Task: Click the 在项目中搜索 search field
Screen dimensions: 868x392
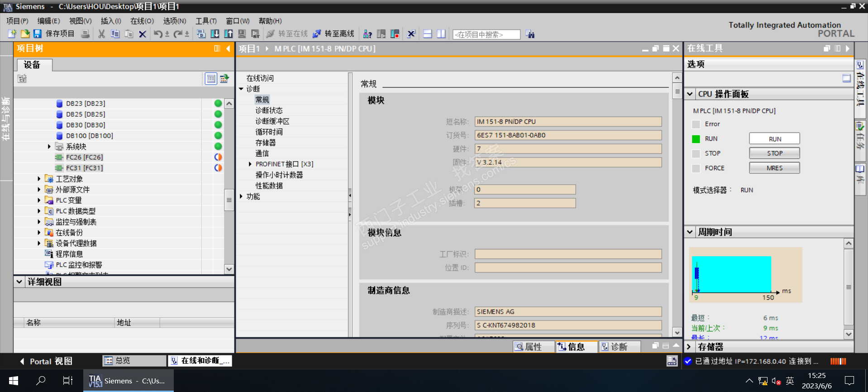Action: tap(486, 34)
